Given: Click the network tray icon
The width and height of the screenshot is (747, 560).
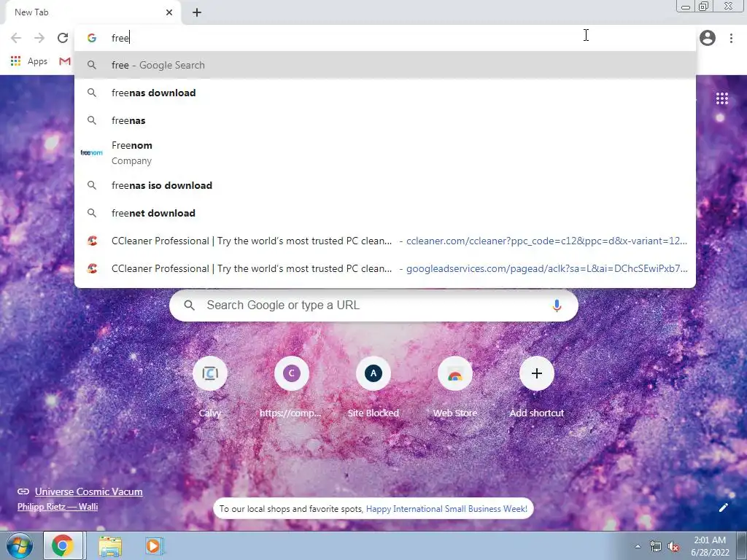Looking at the screenshot, I should (656, 546).
